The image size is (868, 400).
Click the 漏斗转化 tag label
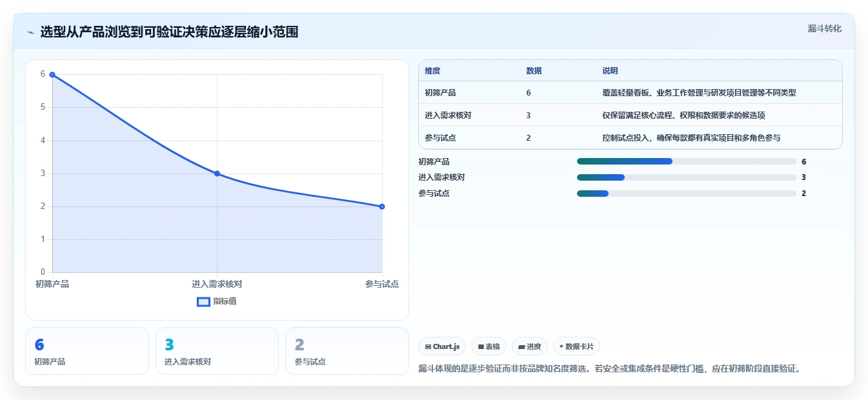825,28
